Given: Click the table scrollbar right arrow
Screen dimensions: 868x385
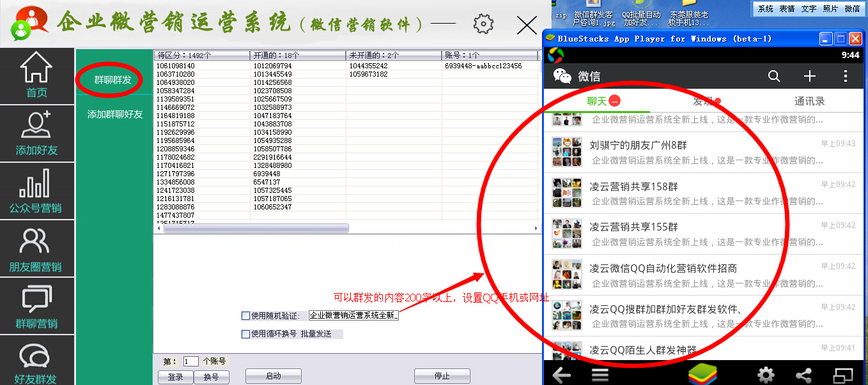Looking at the screenshot, I should pos(536,228).
